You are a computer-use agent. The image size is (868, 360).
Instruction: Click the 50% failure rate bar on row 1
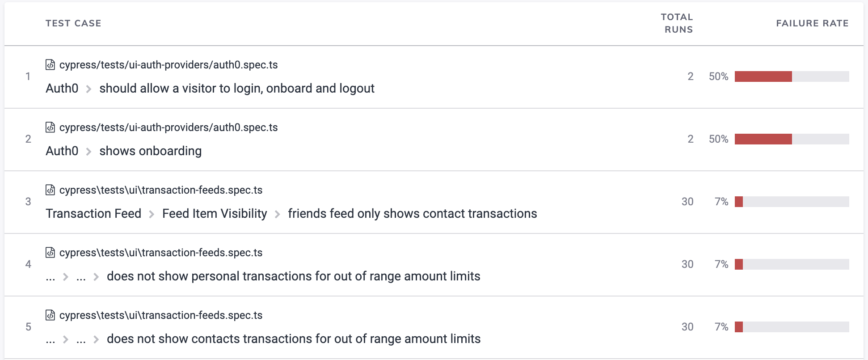click(x=763, y=76)
